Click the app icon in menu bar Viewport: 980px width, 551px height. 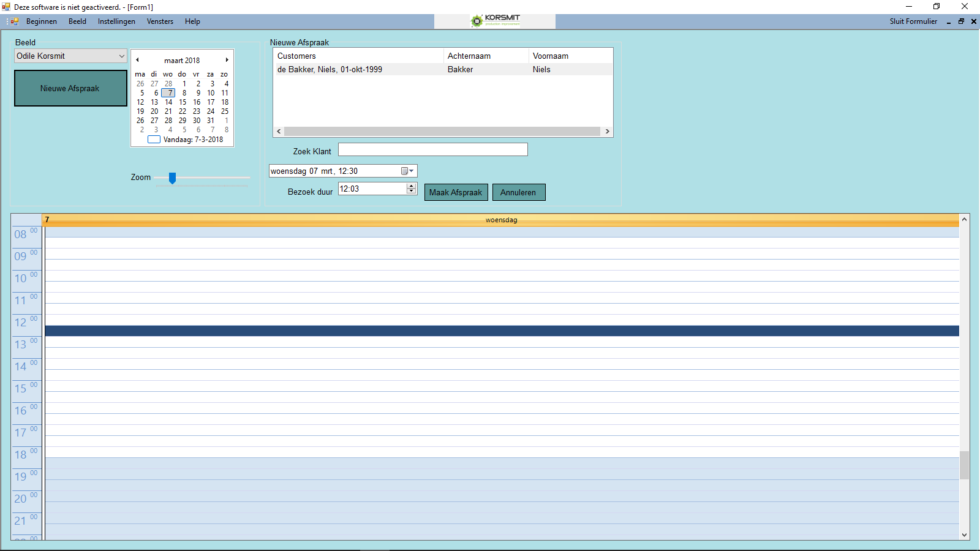click(14, 21)
